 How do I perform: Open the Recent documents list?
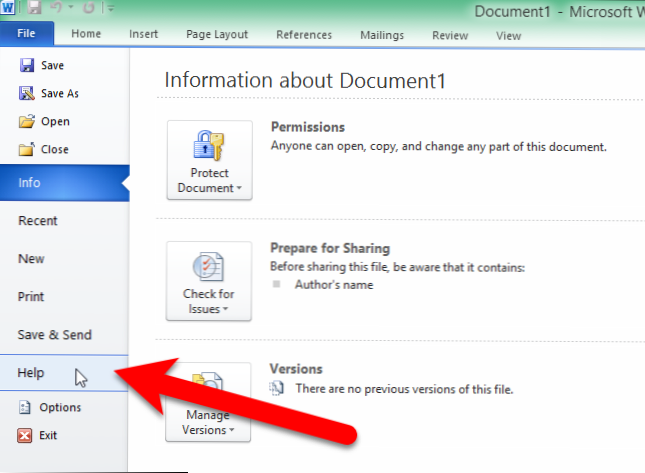click(64, 221)
